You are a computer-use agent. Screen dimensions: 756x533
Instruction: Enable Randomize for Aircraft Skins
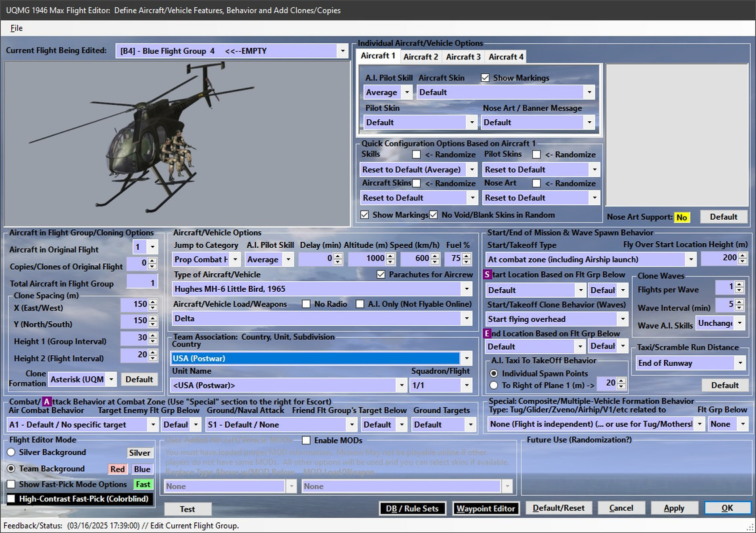coord(416,183)
